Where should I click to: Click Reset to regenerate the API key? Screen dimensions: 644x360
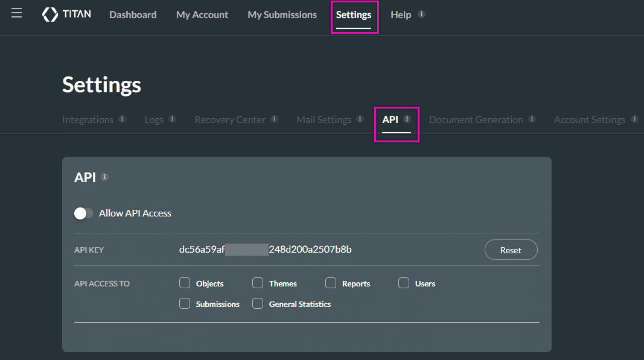[511, 249]
